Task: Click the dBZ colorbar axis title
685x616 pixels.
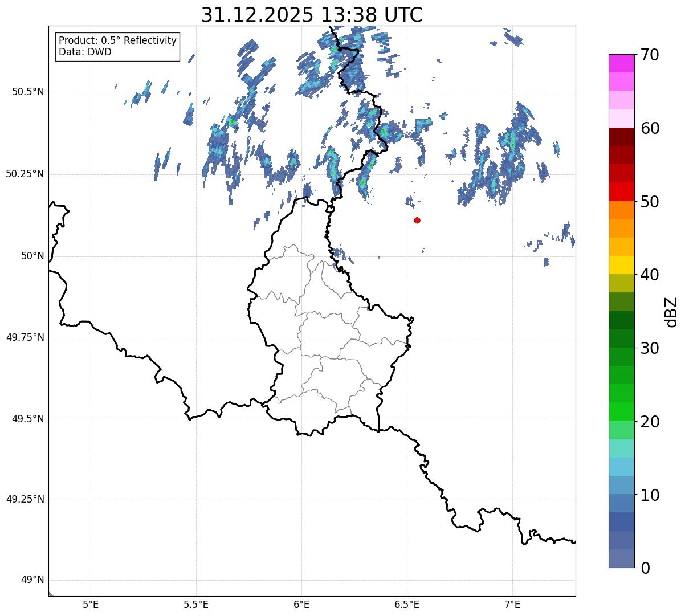Action: [671, 312]
